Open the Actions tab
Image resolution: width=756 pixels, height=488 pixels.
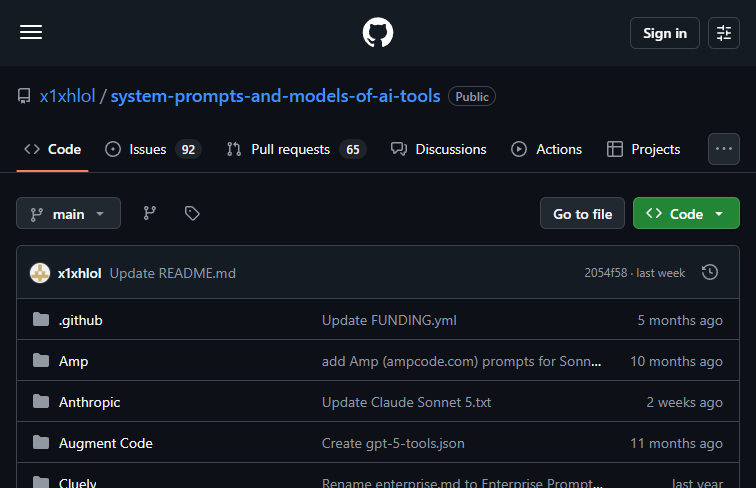coord(547,149)
